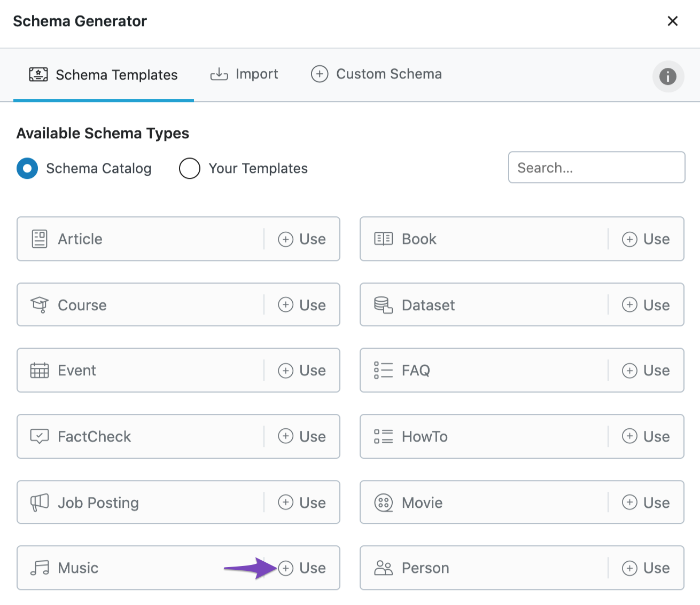Screen dimensions: 700x605
Task: Select the Your Templates radio button
Action: (190, 168)
